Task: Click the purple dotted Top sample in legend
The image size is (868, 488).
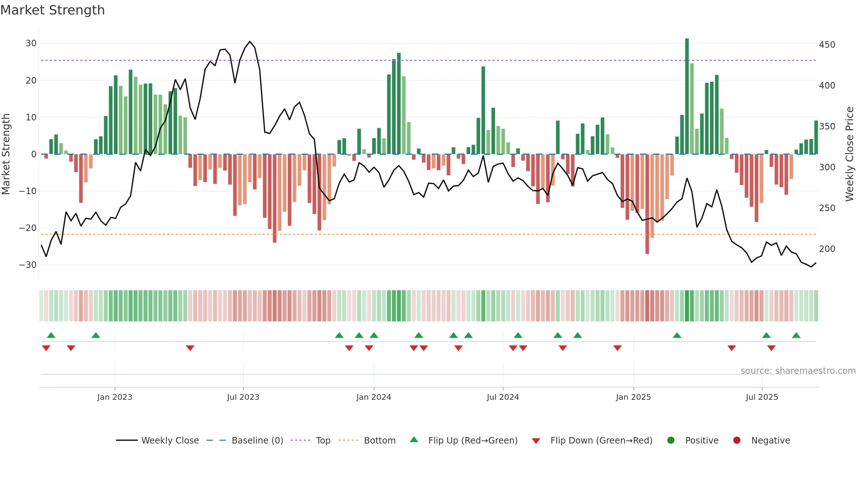Action: (x=301, y=440)
